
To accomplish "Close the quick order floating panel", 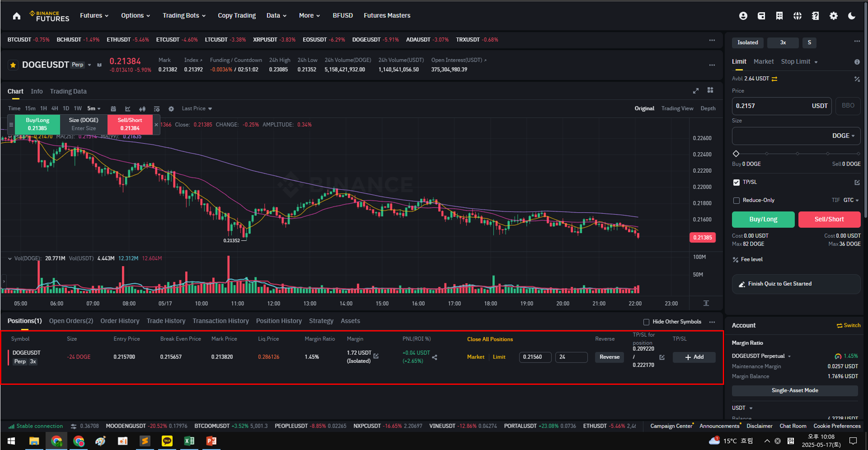I will point(156,124).
